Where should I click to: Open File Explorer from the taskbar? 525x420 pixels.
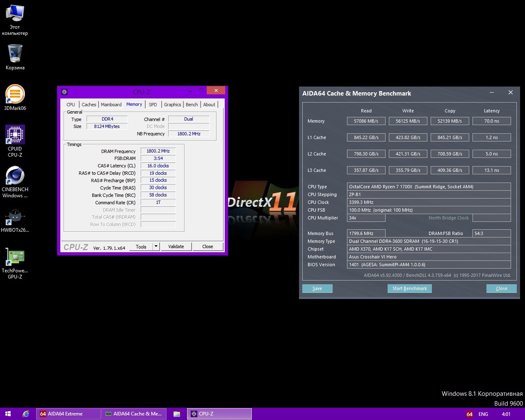coord(177,414)
